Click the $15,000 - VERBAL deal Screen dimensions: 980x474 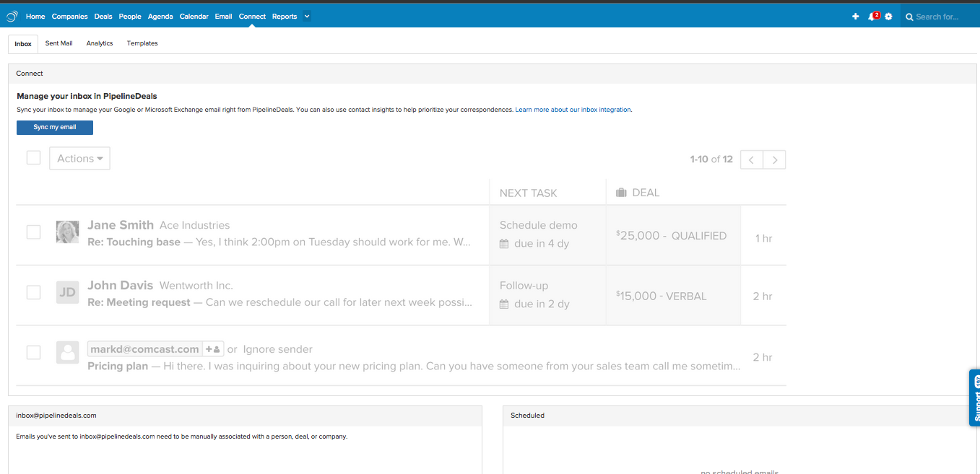pyautogui.click(x=662, y=296)
